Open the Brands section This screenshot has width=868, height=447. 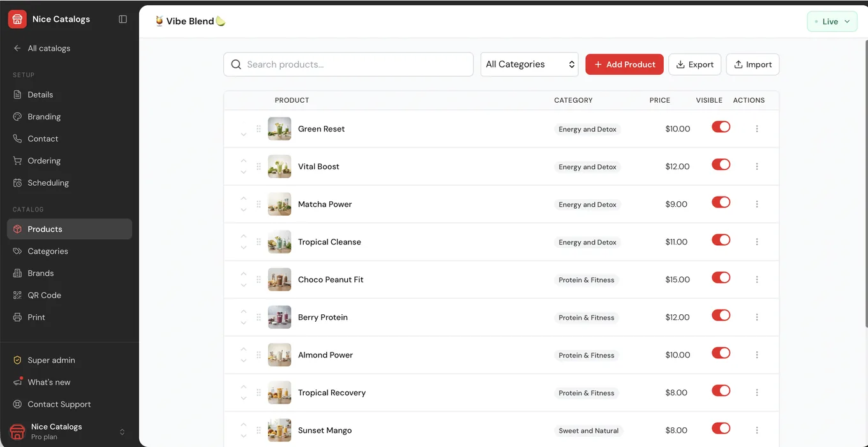coord(70,273)
